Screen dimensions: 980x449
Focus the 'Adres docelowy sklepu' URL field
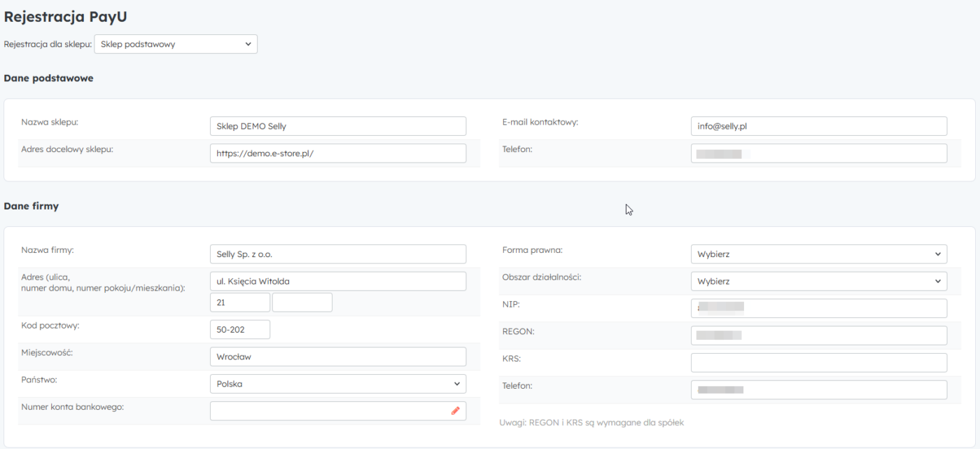337,153
